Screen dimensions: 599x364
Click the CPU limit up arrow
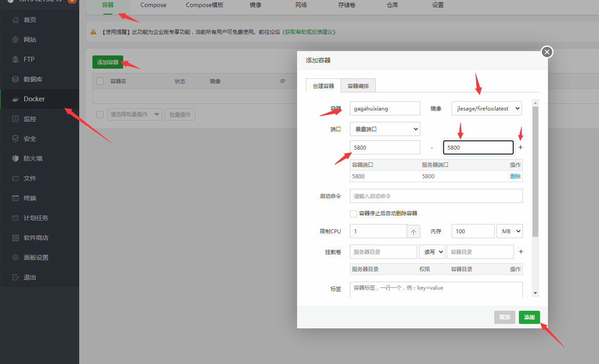coord(414,231)
